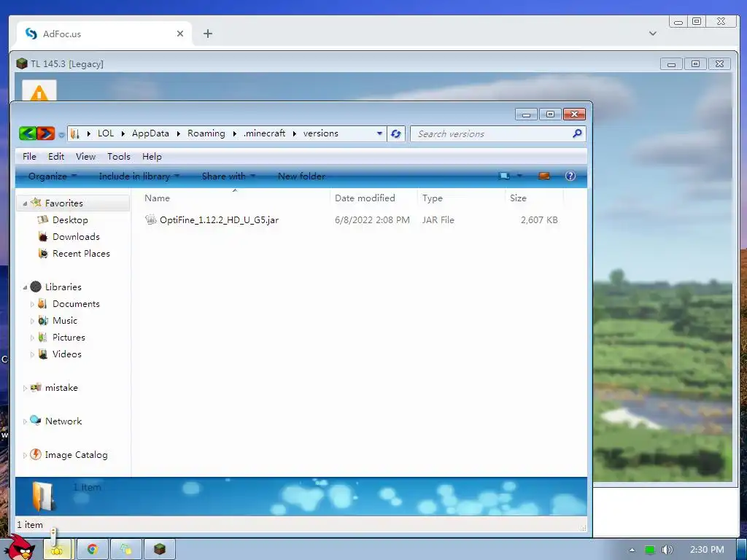The width and height of the screenshot is (747, 560).
Task: Open the View menu
Action: coord(85,157)
